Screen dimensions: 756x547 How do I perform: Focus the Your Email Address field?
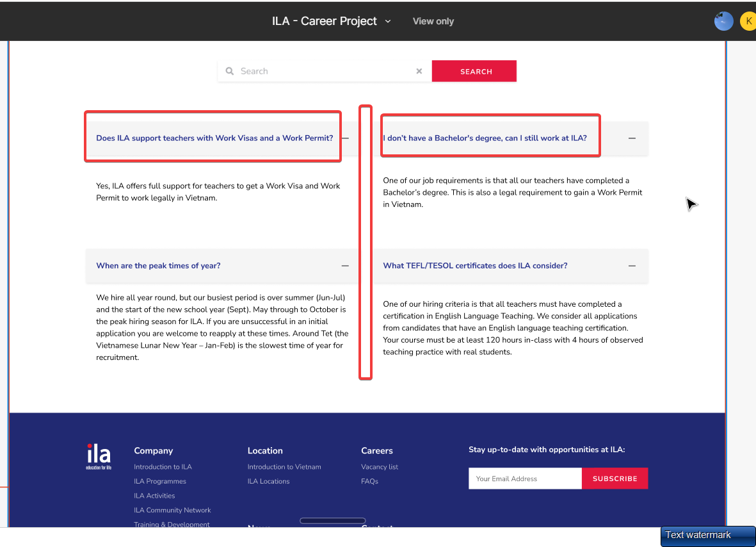(525, 478)
